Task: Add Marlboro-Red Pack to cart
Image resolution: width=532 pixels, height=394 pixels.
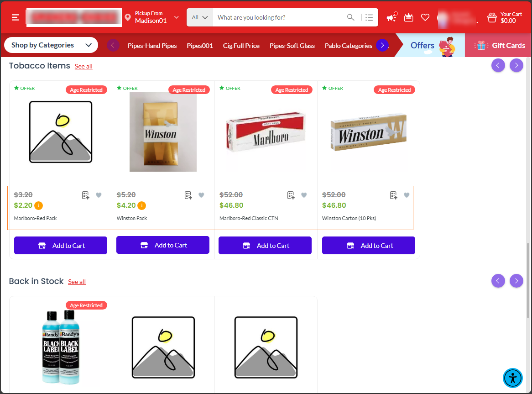Action: [x=61, y=245]
